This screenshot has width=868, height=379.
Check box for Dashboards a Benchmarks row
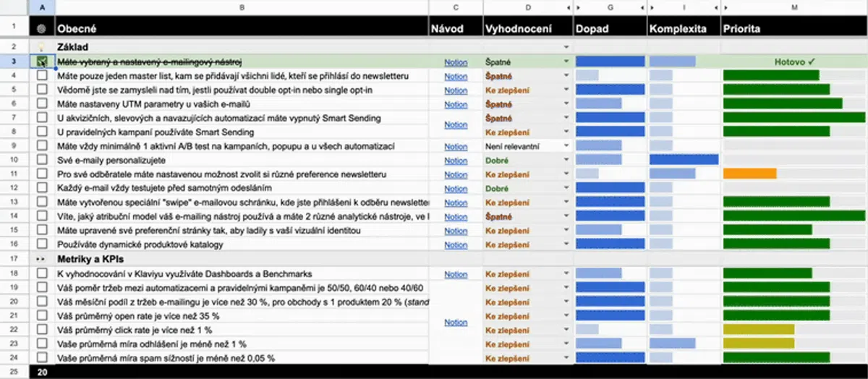point(41,273)
